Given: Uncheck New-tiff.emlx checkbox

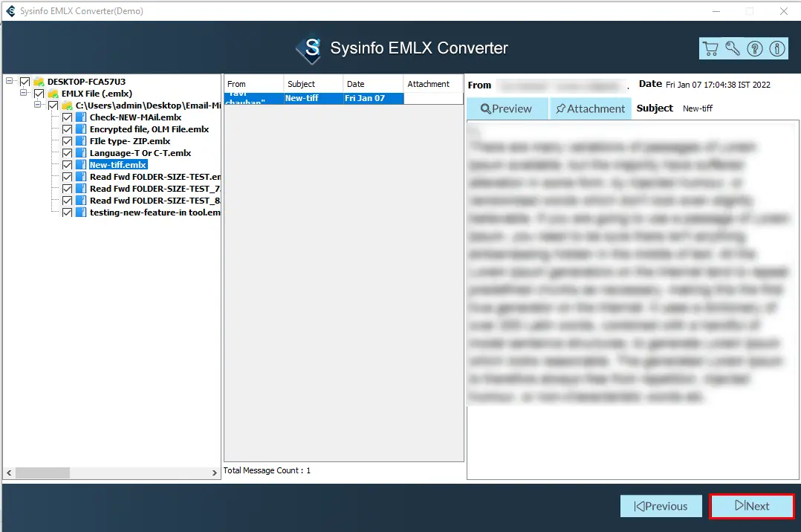Looking at the screenshot, I should (67, 164).
